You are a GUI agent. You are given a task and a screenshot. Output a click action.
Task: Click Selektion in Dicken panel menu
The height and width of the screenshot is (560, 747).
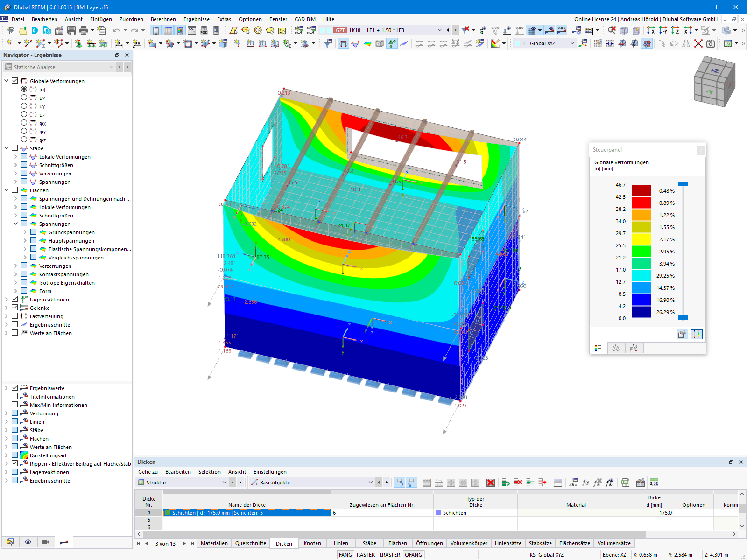tap(210, 472)
